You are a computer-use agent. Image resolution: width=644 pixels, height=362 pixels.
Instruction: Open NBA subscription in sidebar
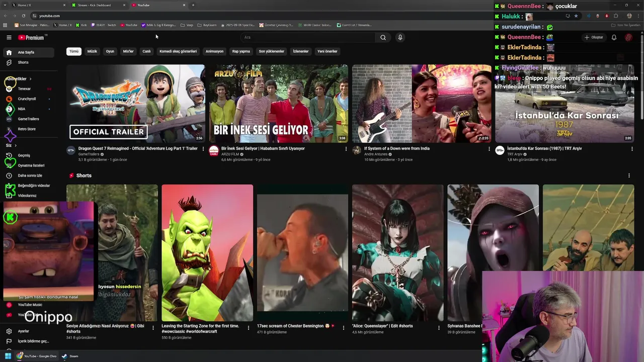tap(28, 109)
